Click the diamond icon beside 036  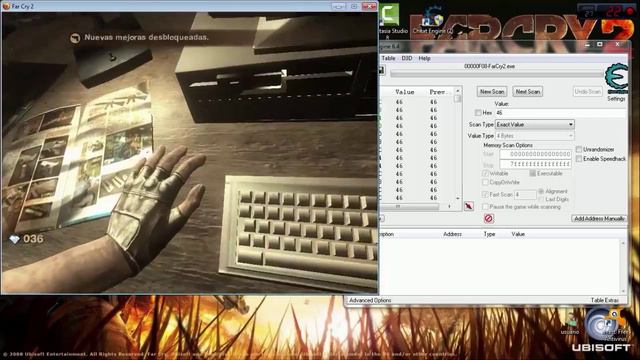pos(14,239)
